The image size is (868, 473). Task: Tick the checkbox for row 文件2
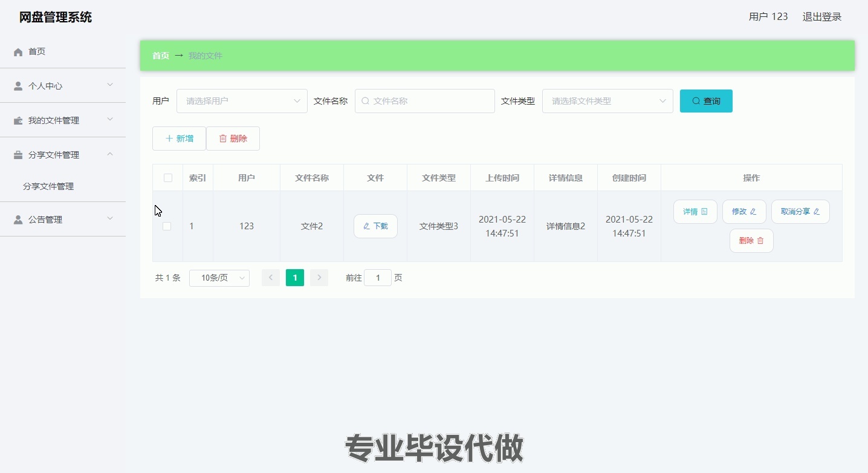pos(167,226)
